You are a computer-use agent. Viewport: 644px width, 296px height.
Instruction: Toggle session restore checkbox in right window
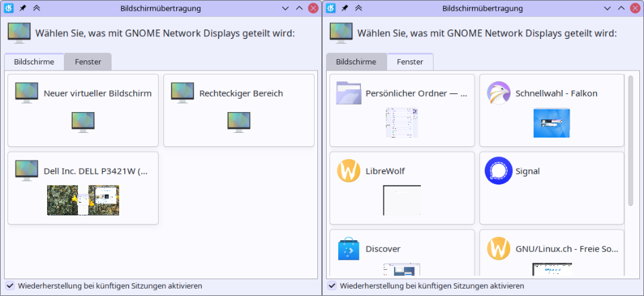click(332, 286)
